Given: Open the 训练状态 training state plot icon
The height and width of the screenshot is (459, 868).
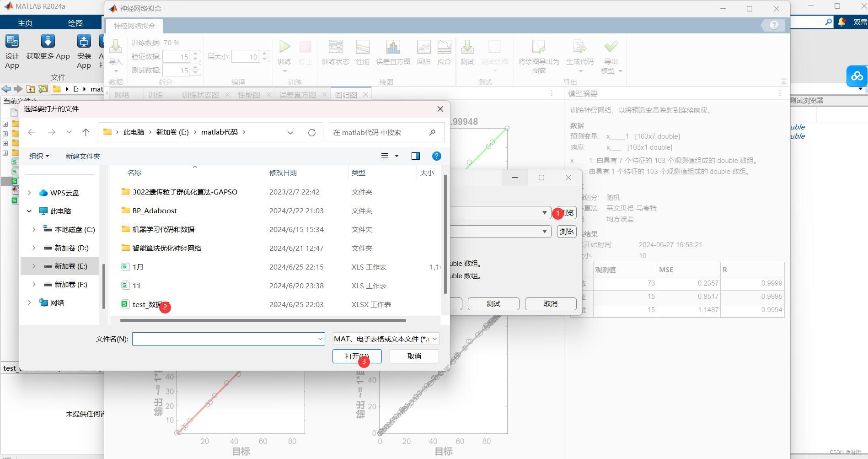Looking at the screenshot, I should point(335,51).
